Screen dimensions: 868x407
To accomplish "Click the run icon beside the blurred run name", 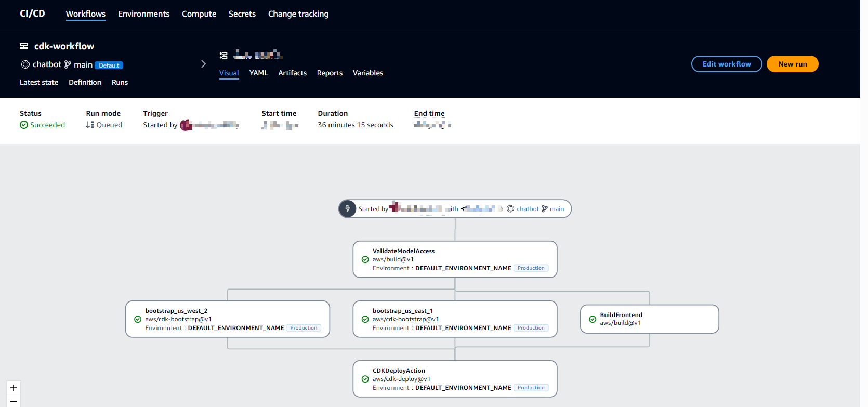I will pyautogui.click(x=223, y=55).
